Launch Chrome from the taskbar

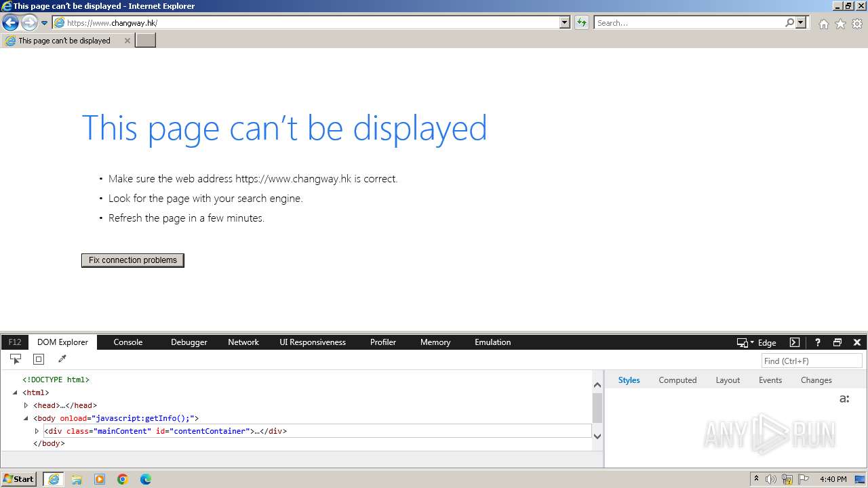point(123,479)
